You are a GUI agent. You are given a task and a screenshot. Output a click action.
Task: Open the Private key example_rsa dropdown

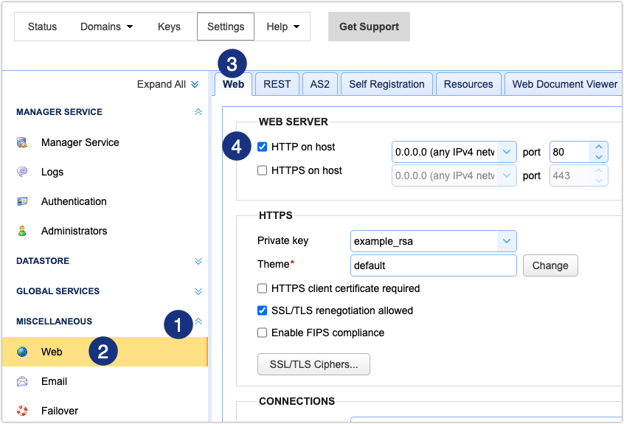507,241
